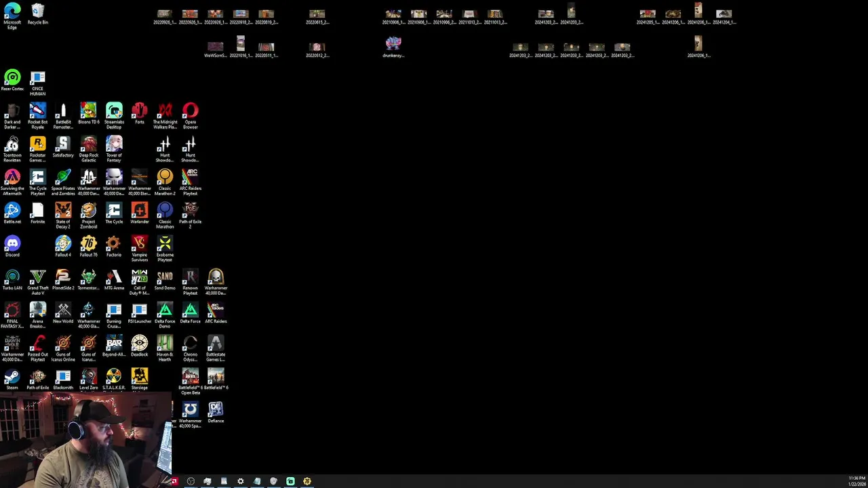Select Dark and Darker shortcut
Viewport: 868px width, 488px height.
(x=12, y=116)
